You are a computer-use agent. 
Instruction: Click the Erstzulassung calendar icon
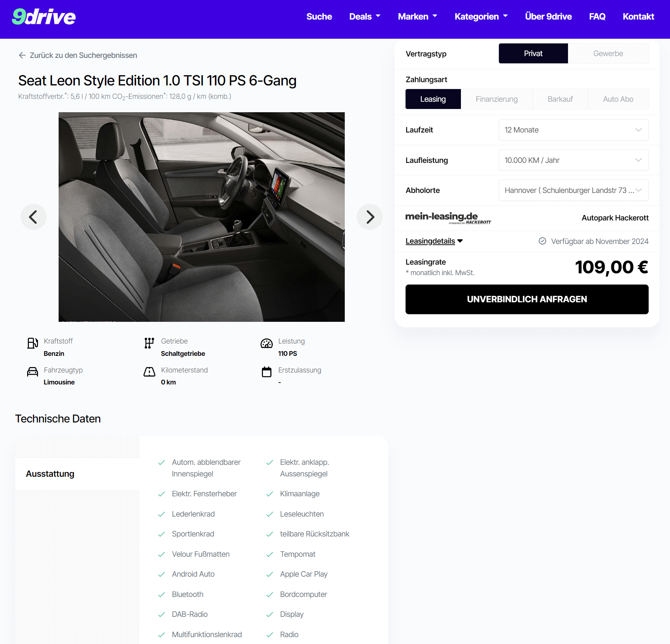[x=267, y=372]
